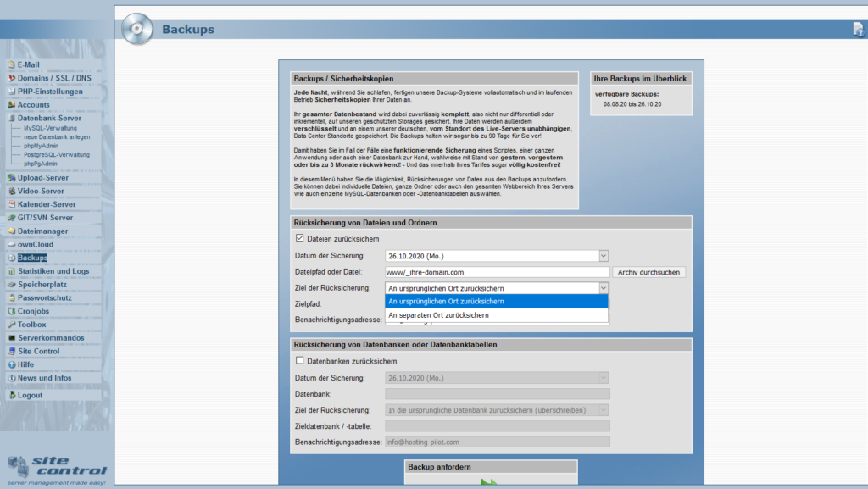Image resolution: width=868 pixels, height=489 pixels.
Task: Click the E-Mail envelope icon in sidebar
Action: point(11,64)
